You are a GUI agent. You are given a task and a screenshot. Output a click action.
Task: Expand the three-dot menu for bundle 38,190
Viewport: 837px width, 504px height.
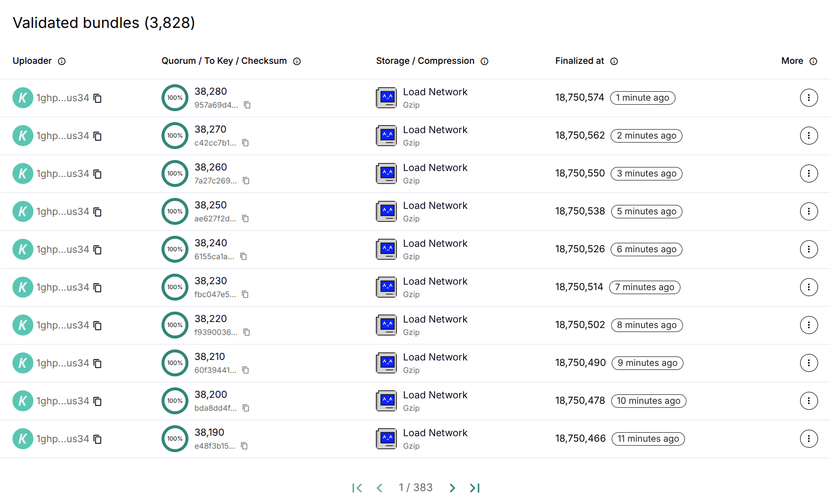point(808,439)
